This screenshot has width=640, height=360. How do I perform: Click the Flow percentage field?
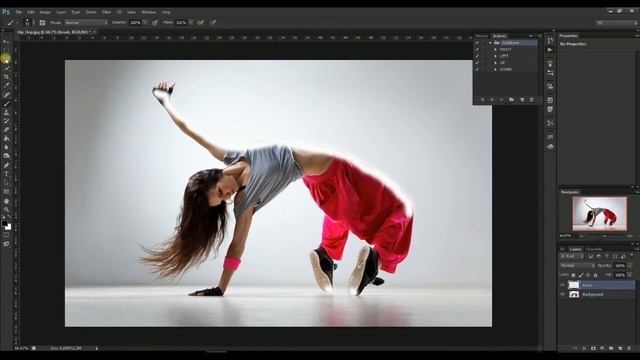[x=182, y=22]
